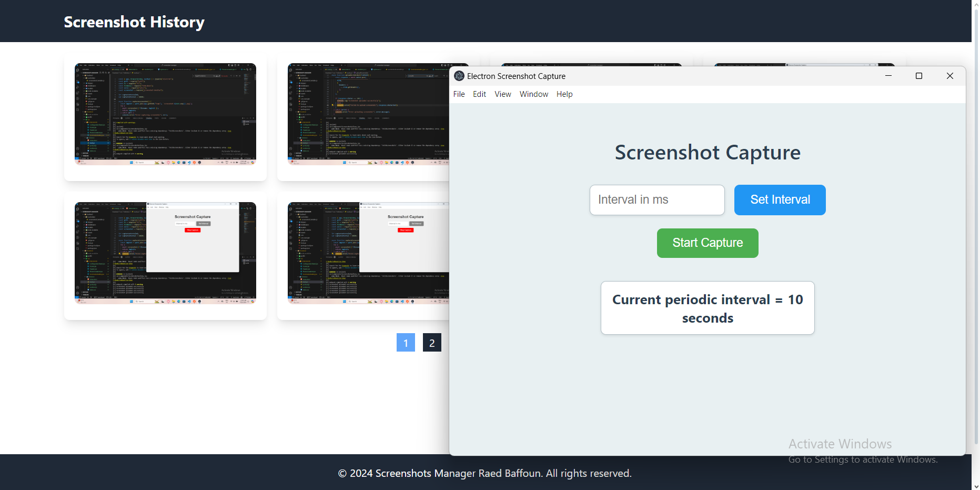This screenshot has width=980, height=490.
Task: Open the Edit menu
Action: 479,94
